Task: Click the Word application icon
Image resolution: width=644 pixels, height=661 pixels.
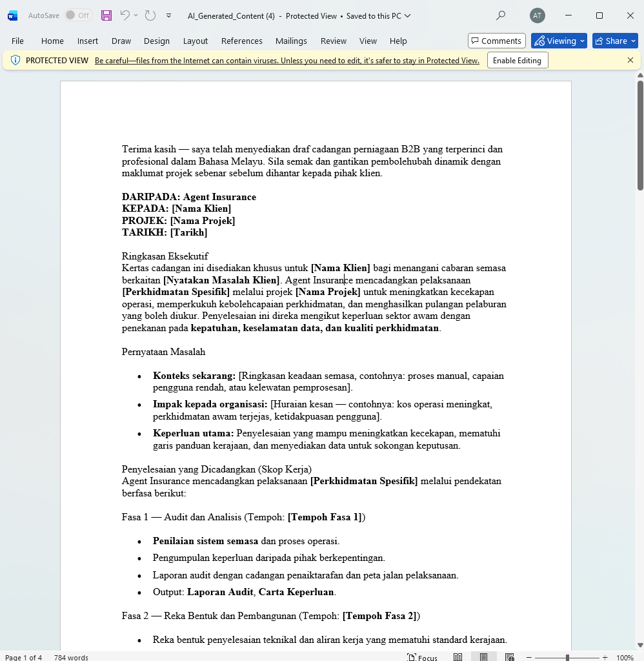Action: [13, 16]
